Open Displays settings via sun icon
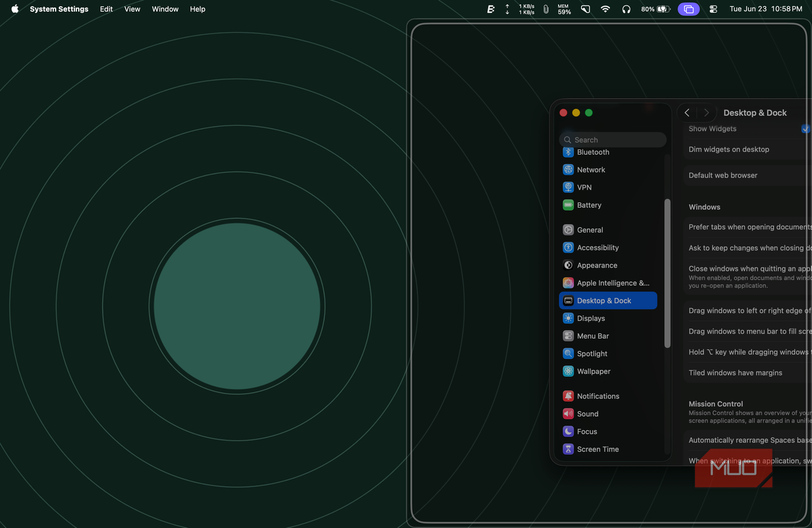This screenshot has height=528, width=812. 568,318
